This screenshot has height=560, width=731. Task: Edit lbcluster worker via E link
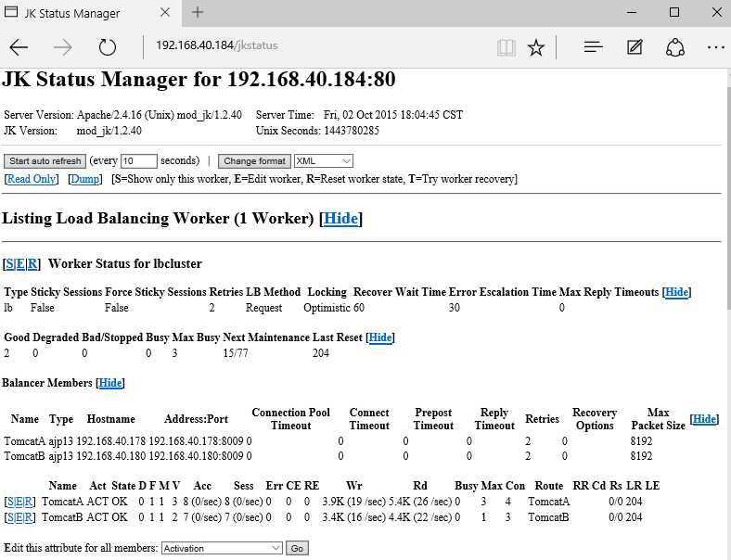[20, 263]
